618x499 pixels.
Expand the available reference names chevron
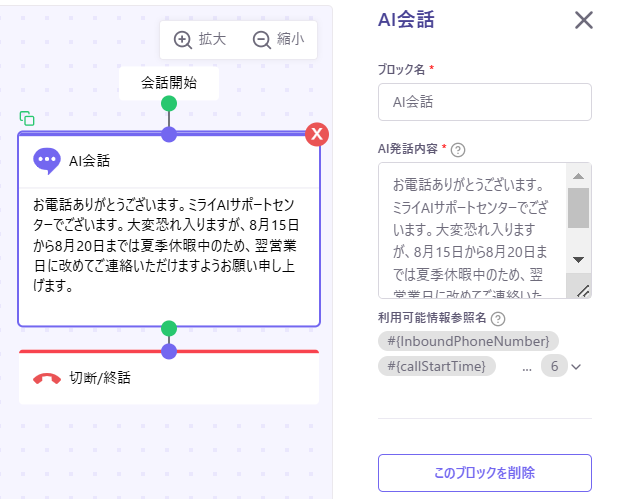[576, 367]
